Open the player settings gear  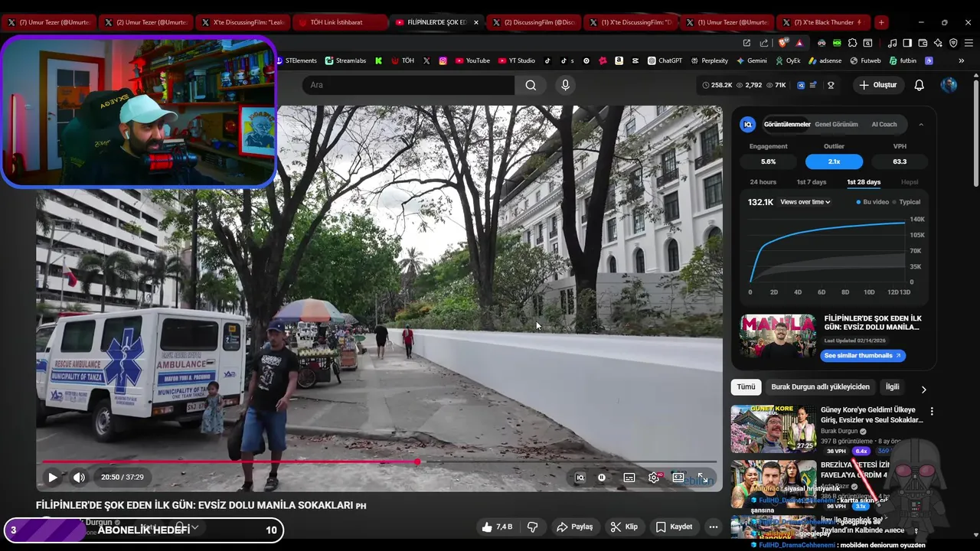(654, 478)
